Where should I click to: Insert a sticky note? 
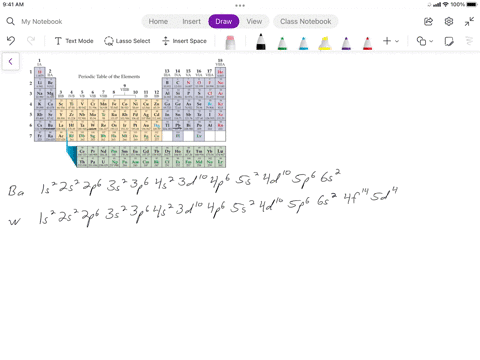[x=449, y=41]
